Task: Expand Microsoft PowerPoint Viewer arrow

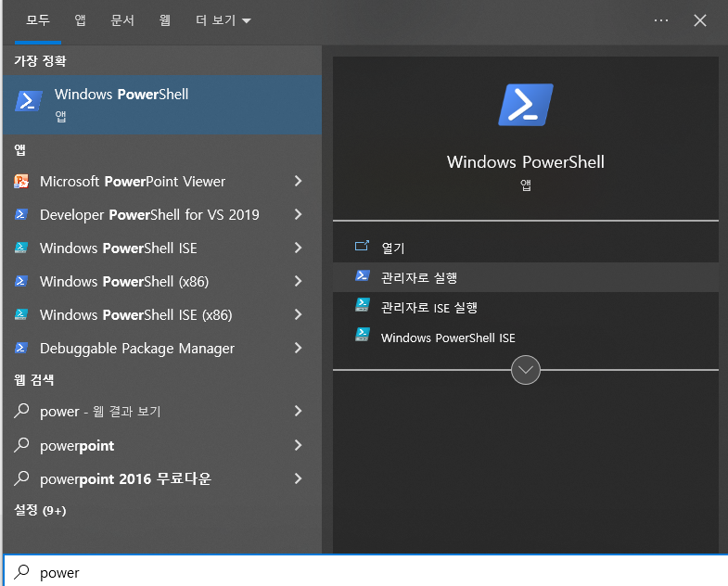Action: pos(298,181)
